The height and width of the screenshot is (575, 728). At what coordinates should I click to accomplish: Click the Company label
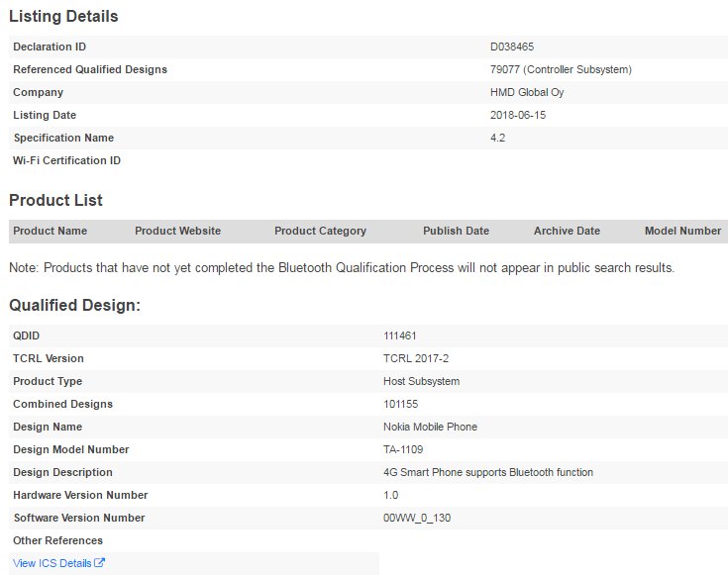click(x=38, y=92)
